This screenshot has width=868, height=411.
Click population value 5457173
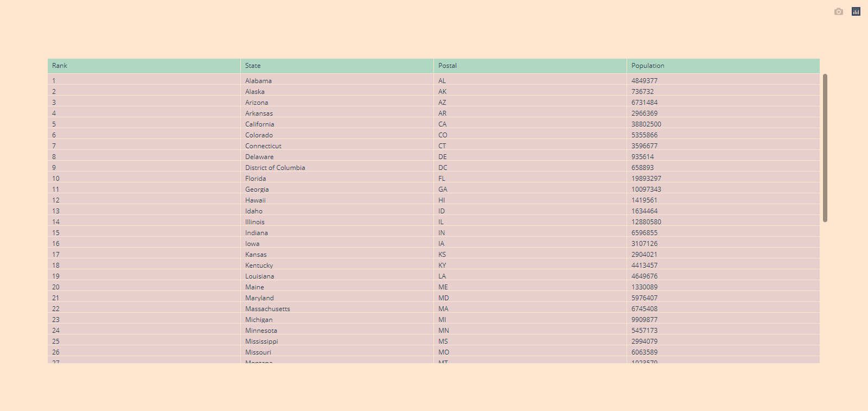(x=644, y=331)
